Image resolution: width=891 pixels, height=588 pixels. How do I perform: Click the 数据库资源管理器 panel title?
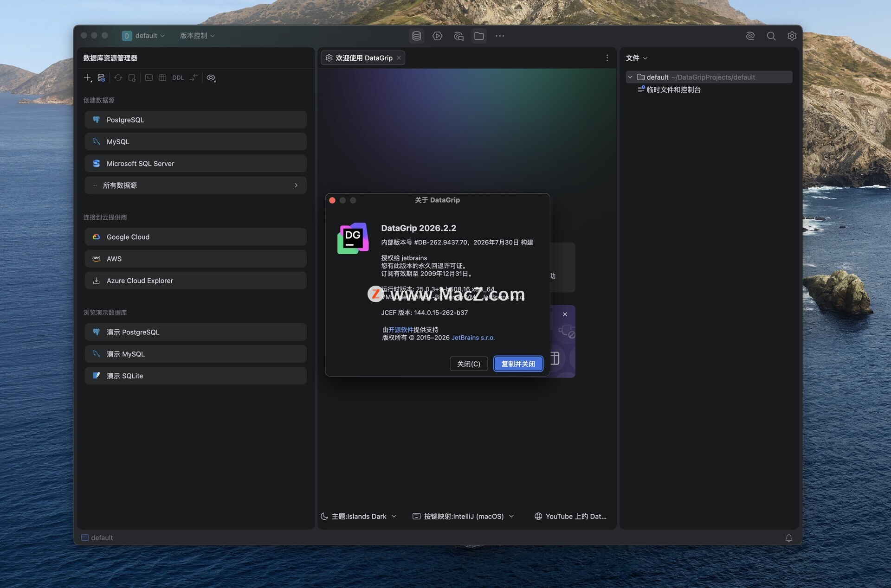point(110,58)
